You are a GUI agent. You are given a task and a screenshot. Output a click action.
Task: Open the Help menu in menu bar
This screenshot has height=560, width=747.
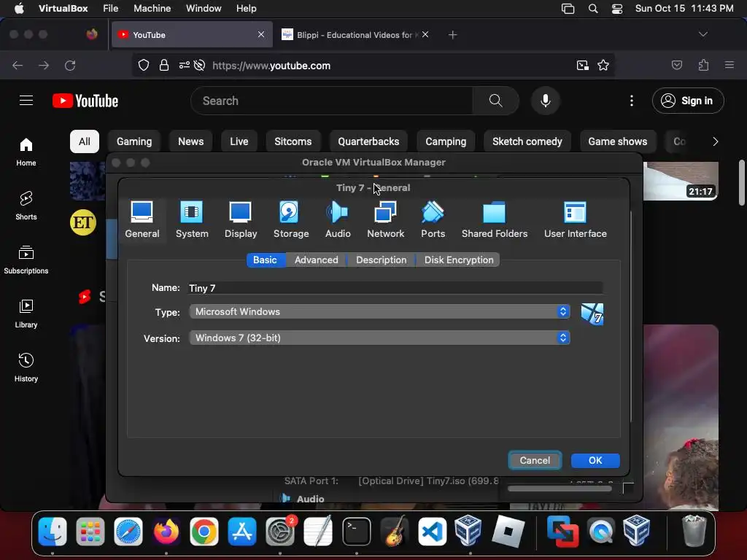(x=246, y=8)
